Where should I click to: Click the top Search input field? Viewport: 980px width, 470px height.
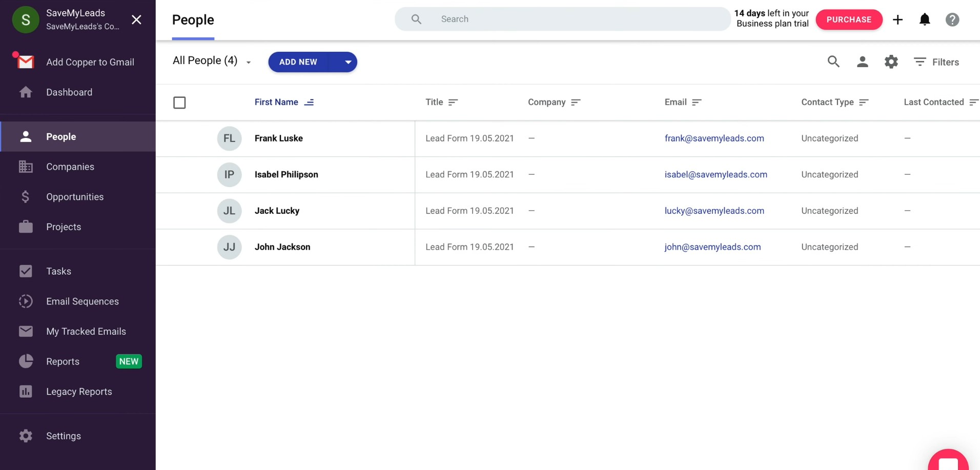tap(562, 19)
